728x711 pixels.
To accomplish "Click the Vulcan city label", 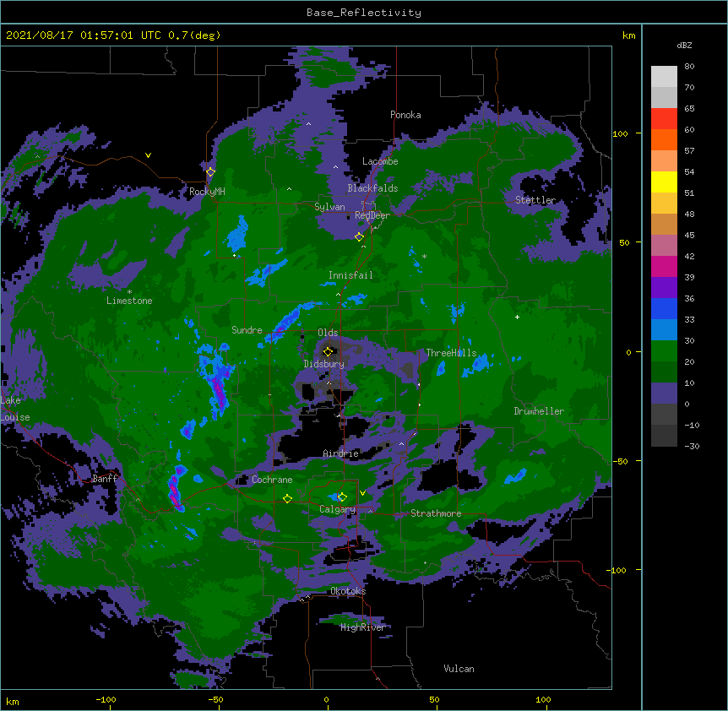I will (x=459, y=669).
